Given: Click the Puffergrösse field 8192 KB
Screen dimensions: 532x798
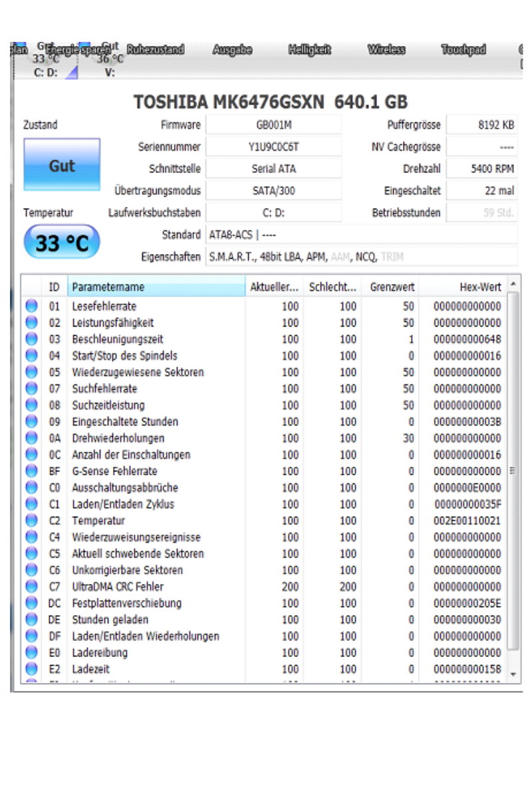Looking at the screenshot, I should 482,124.
